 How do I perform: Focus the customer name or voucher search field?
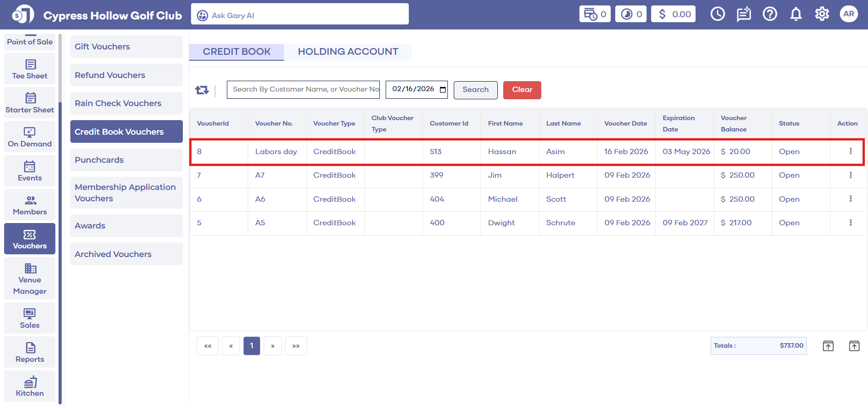pyautogui.click(x=303, y=90)
